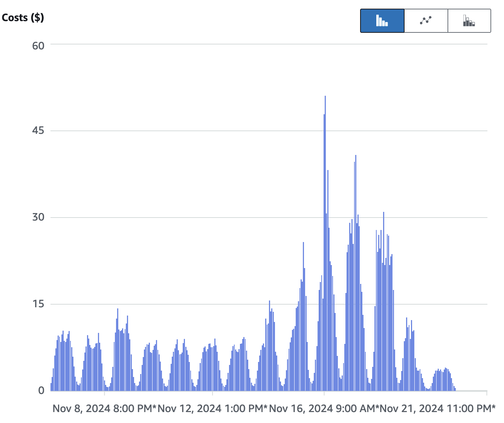The image size is (504, 423).
Task: Switch to the bar chart view
Action: pos(382,21)
